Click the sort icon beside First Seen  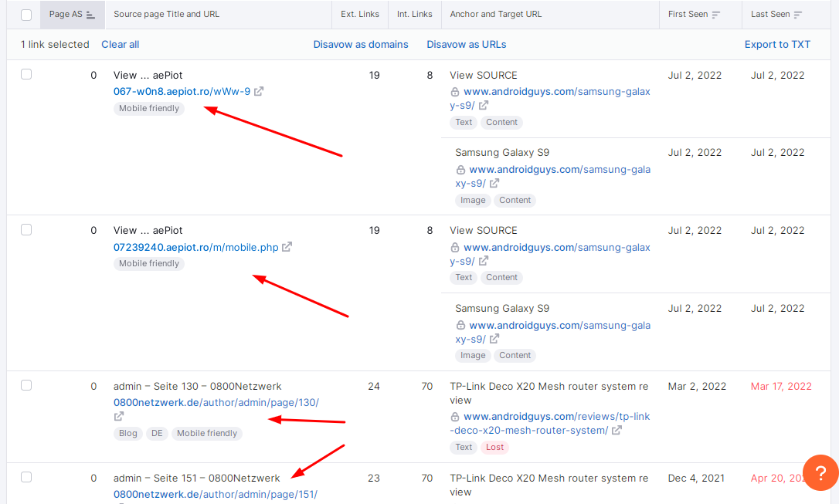point(716,15)
